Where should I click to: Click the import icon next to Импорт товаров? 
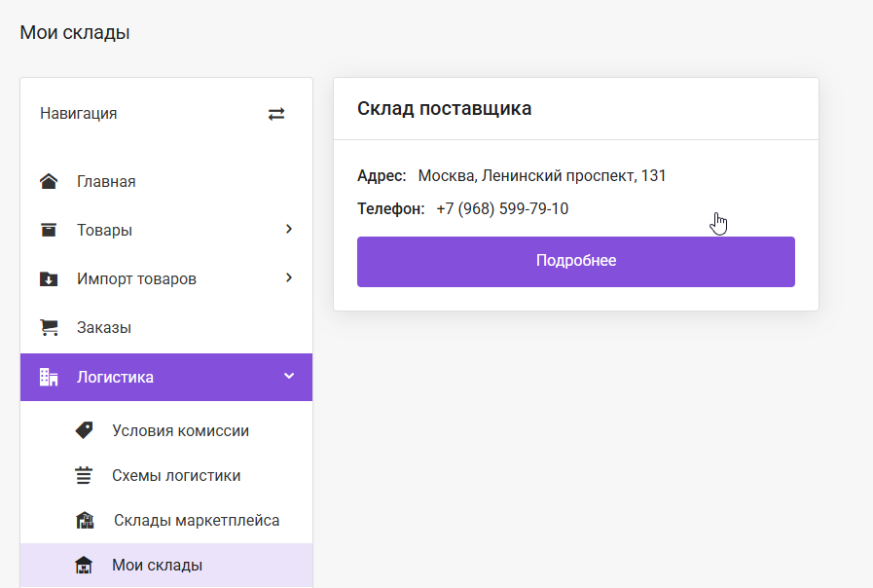click(x=48, y=278)
